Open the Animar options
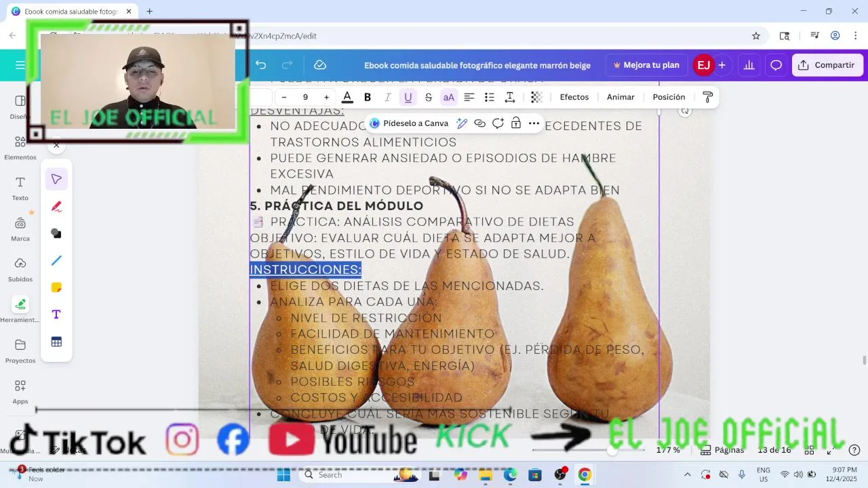 (620, 97)
